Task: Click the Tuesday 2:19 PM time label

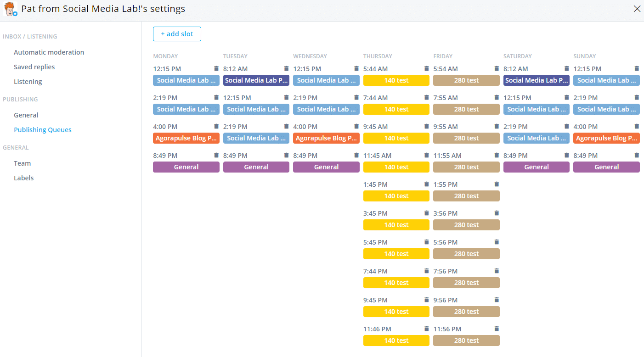Action: 235,127
